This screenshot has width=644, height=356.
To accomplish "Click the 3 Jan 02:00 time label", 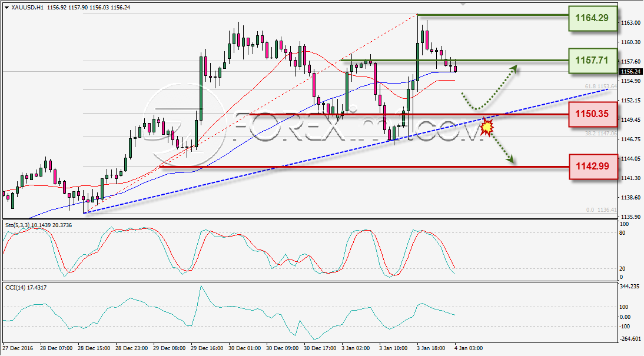I will click(x=356, y=348).
